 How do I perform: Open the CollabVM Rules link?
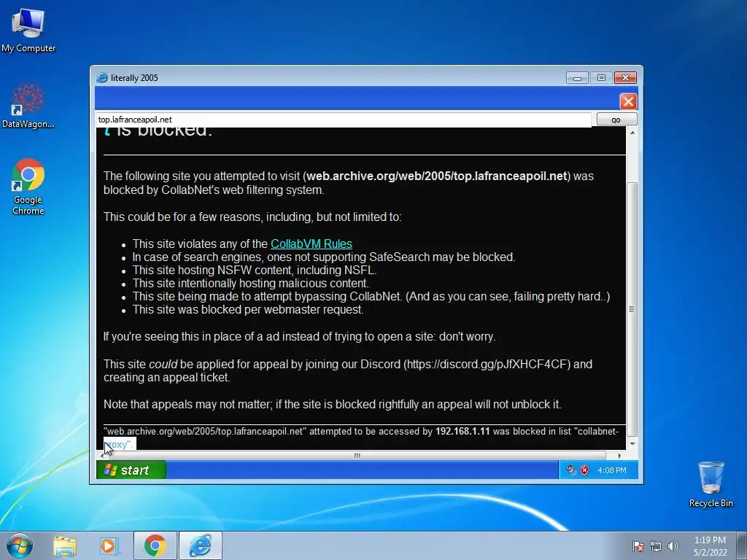click(311, 244)
